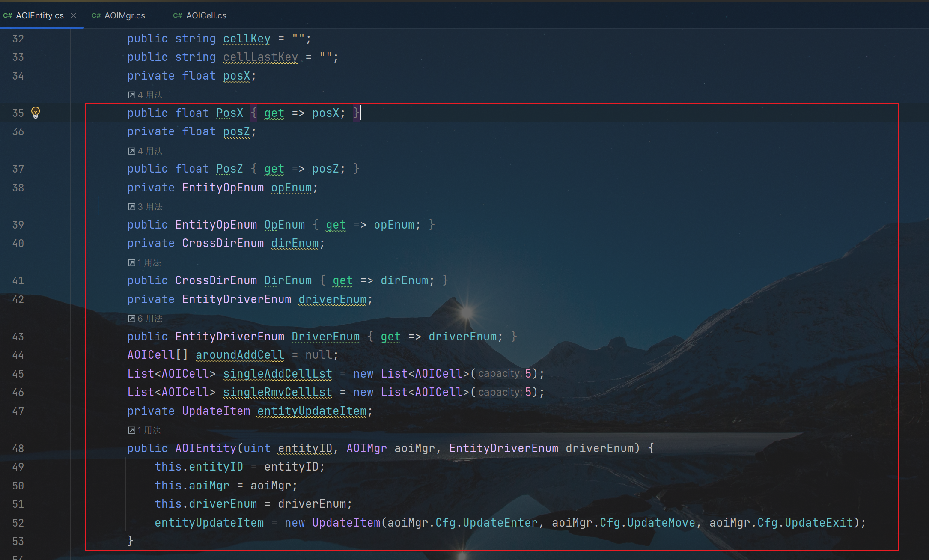Click usages icon above AOIEntity constructor
Screen dimensions: 929x560
(x=132, y=430)
